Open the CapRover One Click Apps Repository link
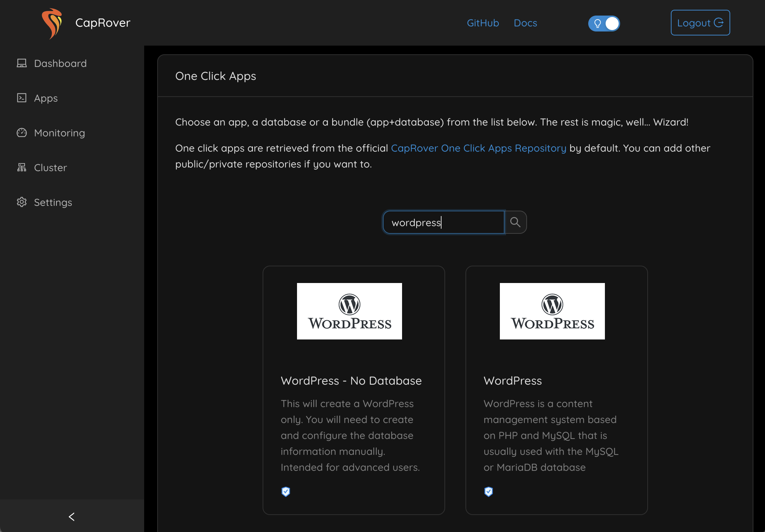 [x=478, y=148]
